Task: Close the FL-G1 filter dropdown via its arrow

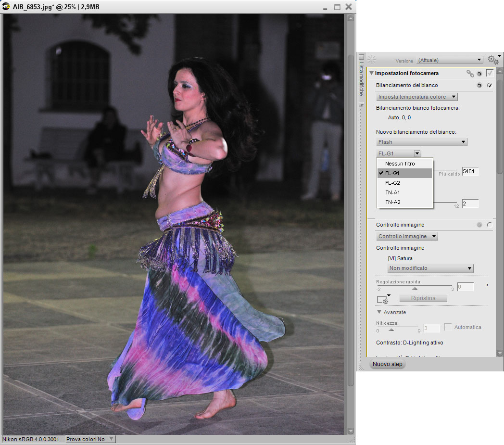Action: click(x=417, y=153)
